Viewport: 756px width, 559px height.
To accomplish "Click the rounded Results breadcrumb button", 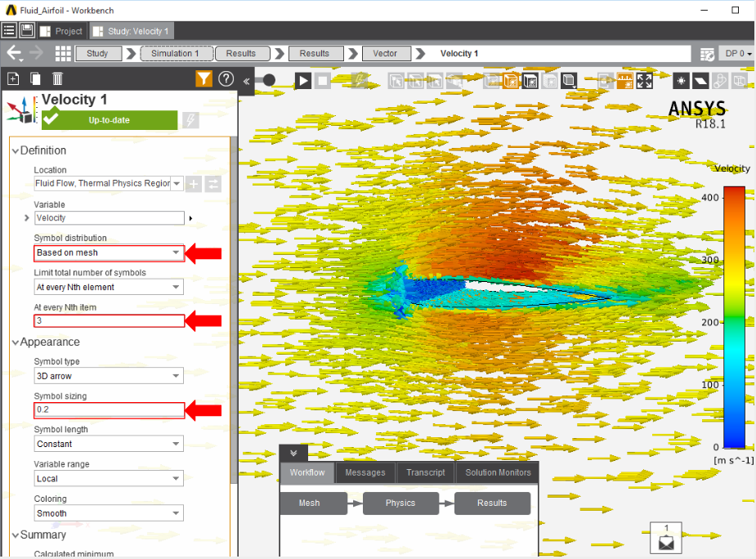I will 242,54.
